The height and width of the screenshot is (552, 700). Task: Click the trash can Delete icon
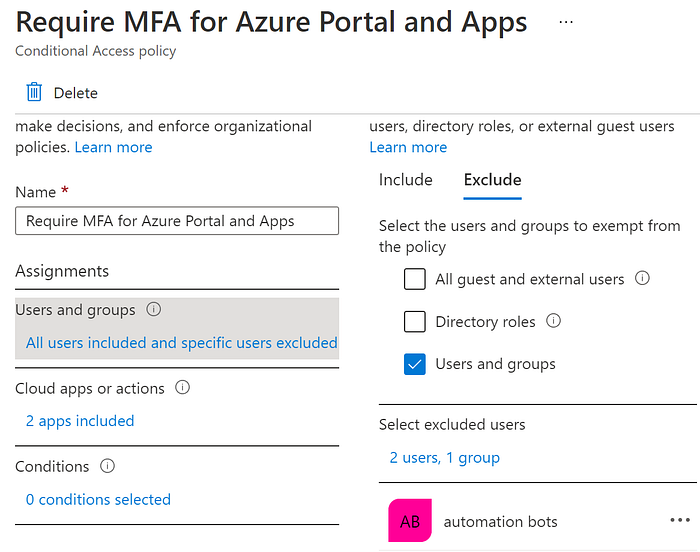[x=34, y=93]
